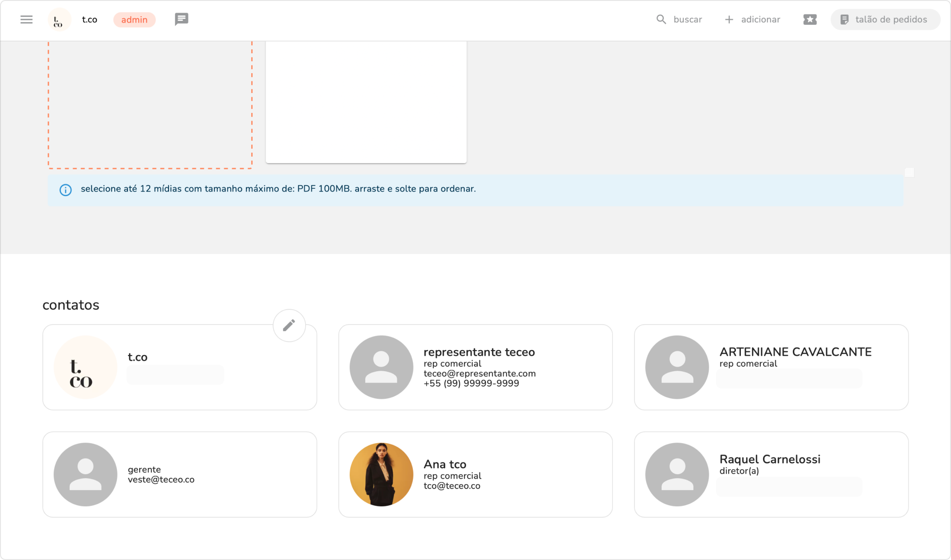
Task: Click the buscar search label
Action: coord(687,19)
